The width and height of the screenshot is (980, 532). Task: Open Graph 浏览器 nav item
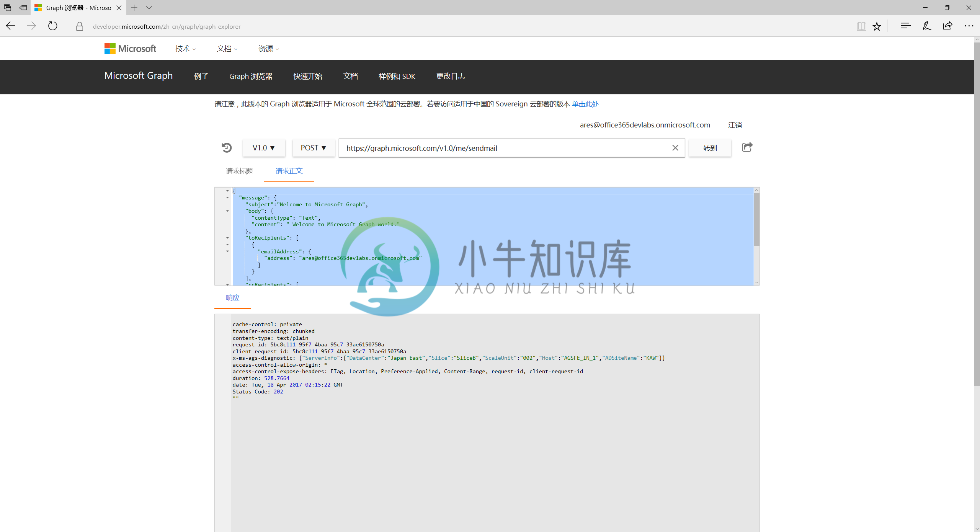coord(251,76)
